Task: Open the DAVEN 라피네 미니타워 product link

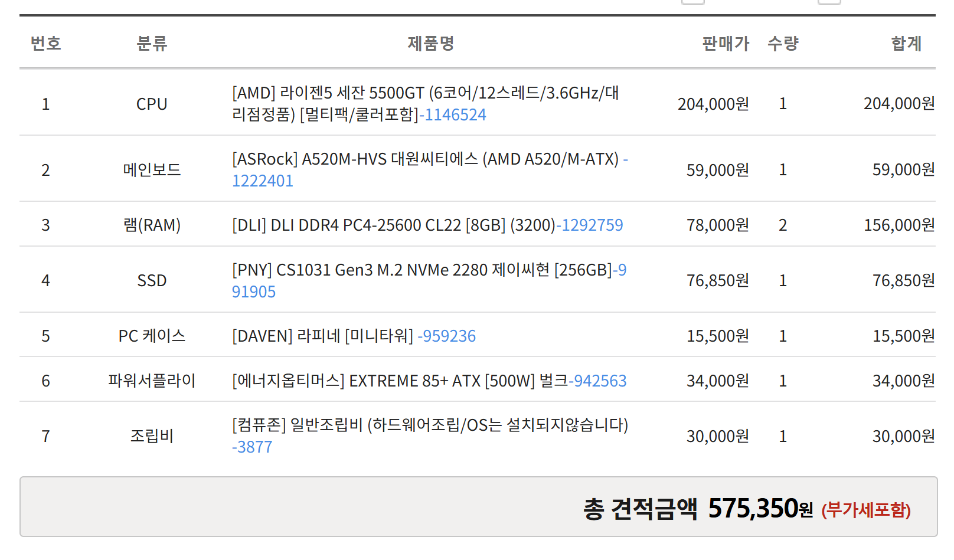Action: [354, 336]
